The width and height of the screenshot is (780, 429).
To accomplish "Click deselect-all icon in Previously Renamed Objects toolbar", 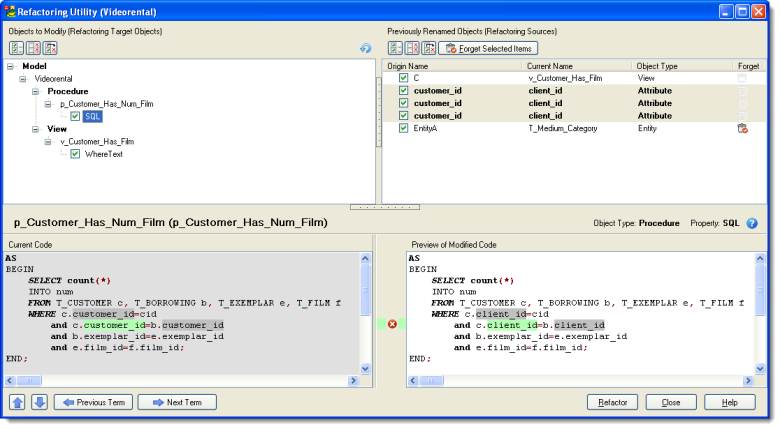I will (412, 48).
